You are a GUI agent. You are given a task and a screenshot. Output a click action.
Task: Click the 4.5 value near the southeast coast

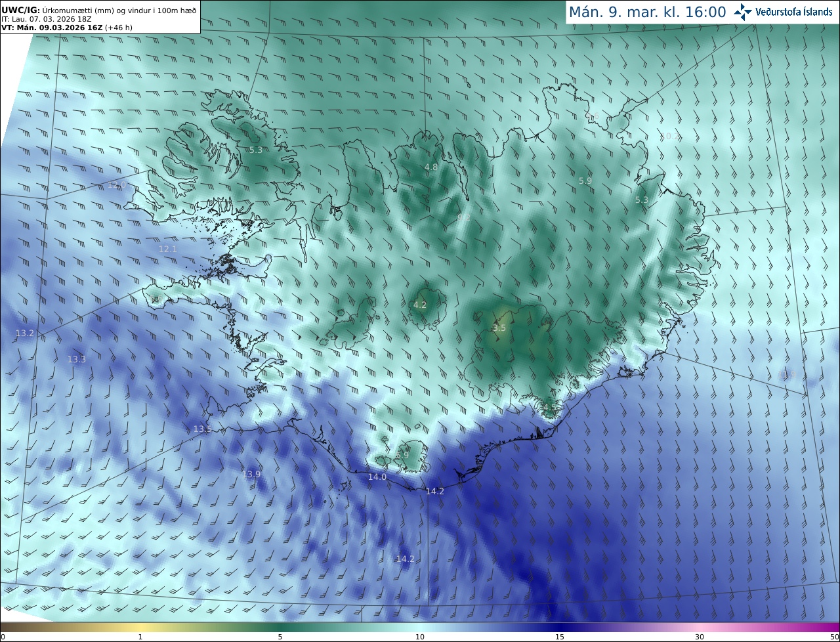tap(549, 407)
